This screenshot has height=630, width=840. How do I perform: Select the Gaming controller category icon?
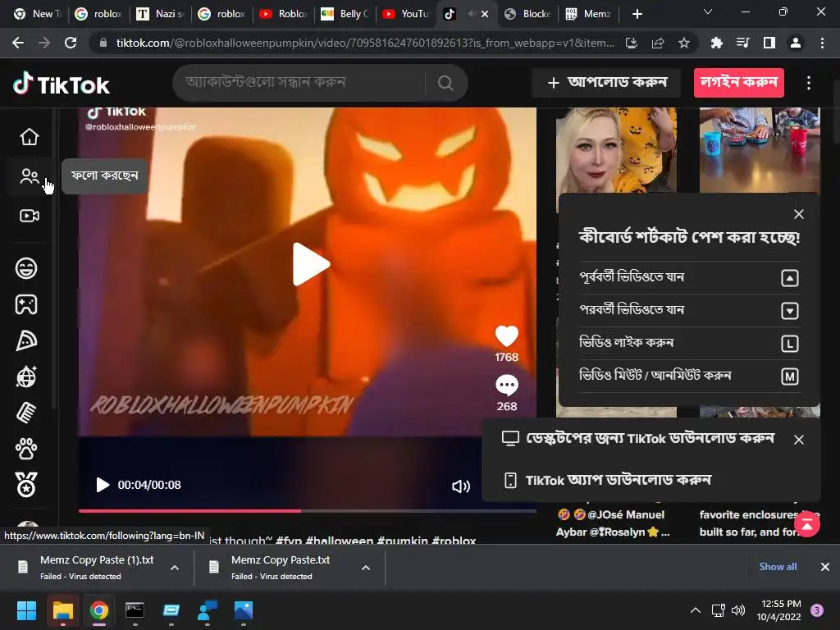pyautogui.click(x=26, y=304)
